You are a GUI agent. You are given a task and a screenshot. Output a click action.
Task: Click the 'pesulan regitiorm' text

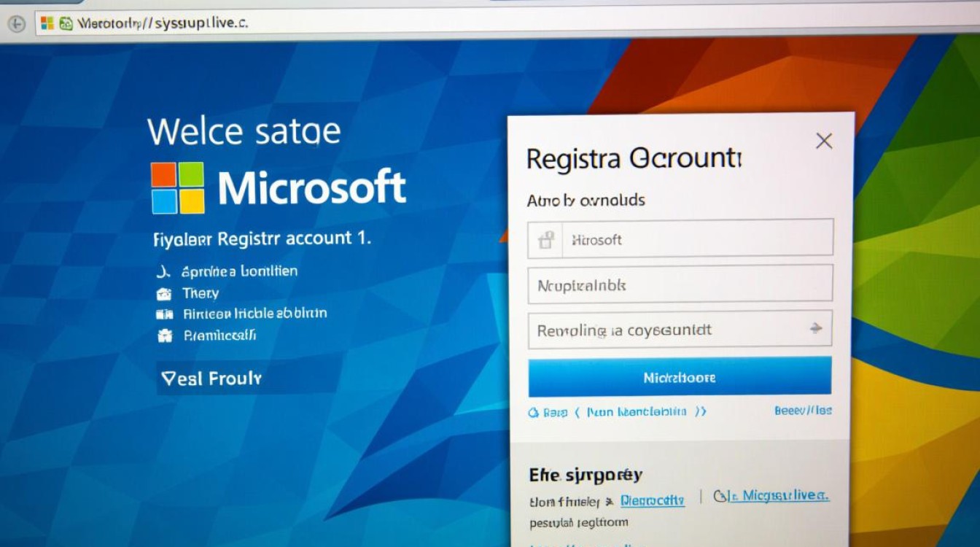coord(579,523)
